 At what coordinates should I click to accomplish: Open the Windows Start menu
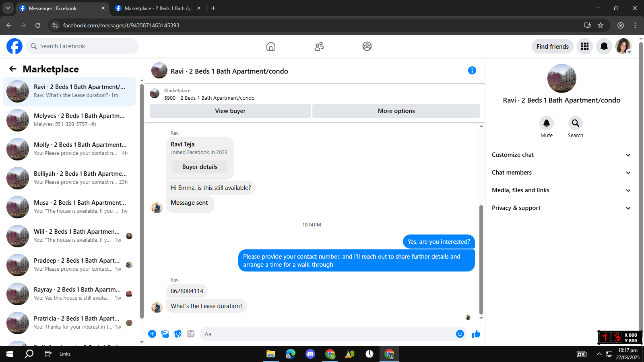(10, 354)
